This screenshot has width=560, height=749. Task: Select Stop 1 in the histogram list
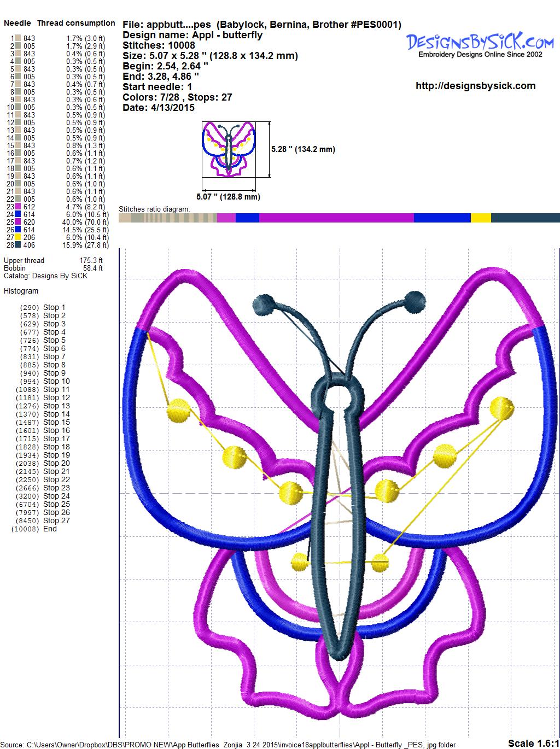click(x=54, y=307)
